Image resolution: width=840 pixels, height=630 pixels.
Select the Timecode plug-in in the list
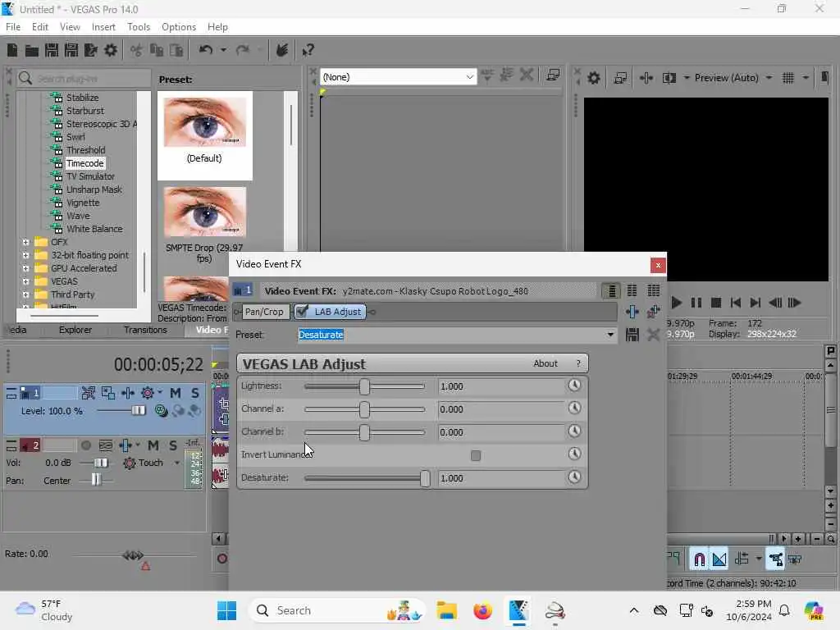click(84, 163)
